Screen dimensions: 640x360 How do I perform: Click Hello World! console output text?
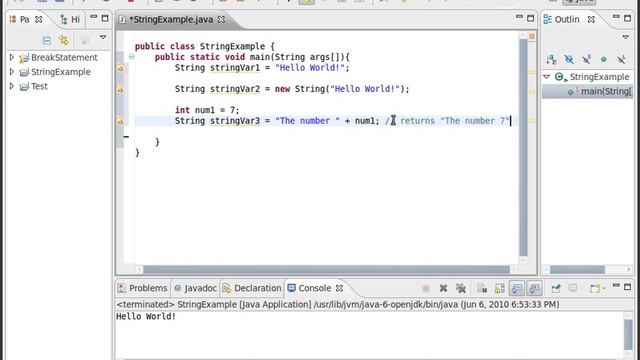[x=146, y=316]
